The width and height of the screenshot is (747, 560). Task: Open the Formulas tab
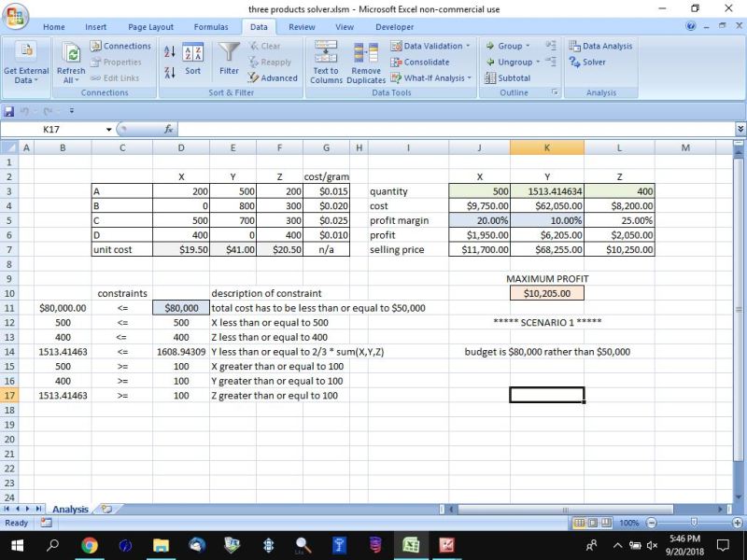point(211,27)
